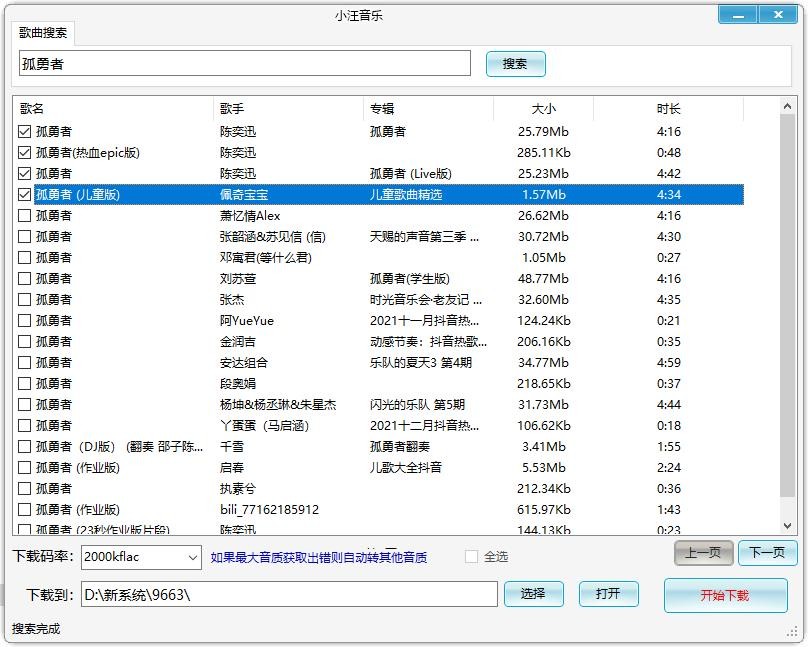The image size is (808, 647).
Task: Click 选择 to choose download folder
Action: [x=533, y=594]
